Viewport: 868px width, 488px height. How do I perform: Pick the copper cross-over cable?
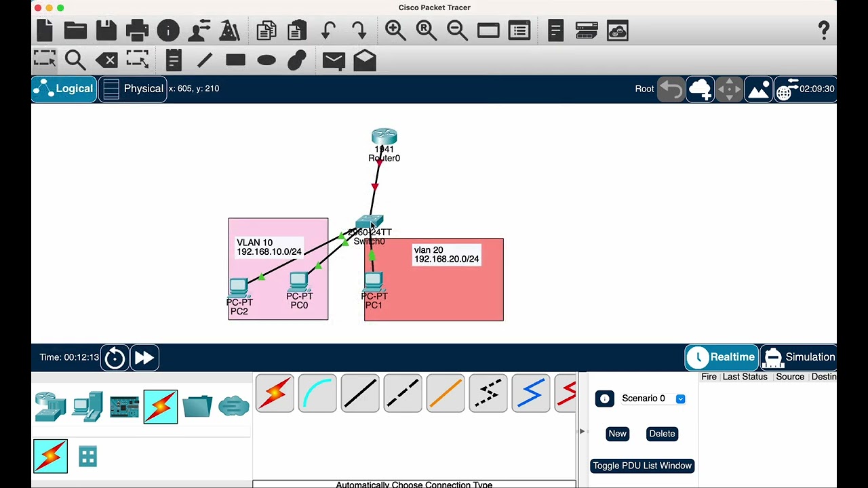403,393
